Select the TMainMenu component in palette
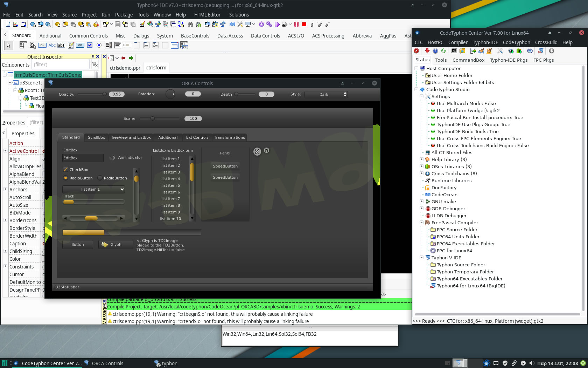This screenshot has width=588, height=368. click(x=23, y=45)
